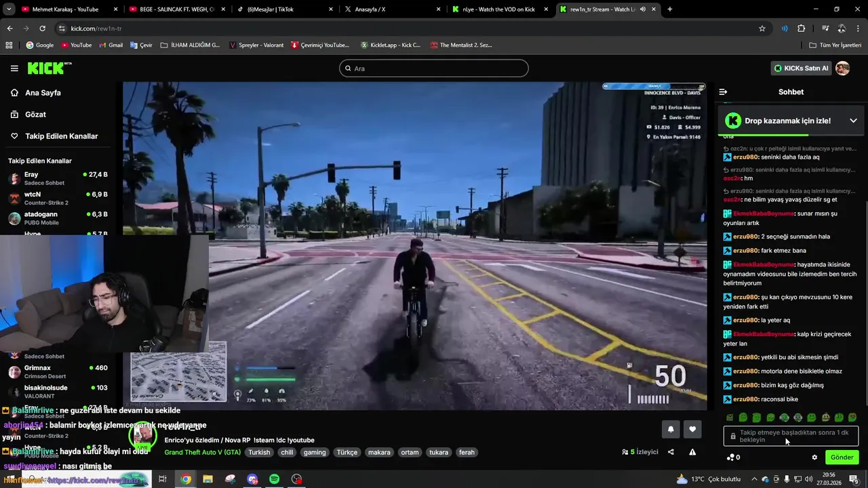This screenshot has height=488, width=868.
Task: Click the channel points icon showing 0
Action: tap(733, 457)
